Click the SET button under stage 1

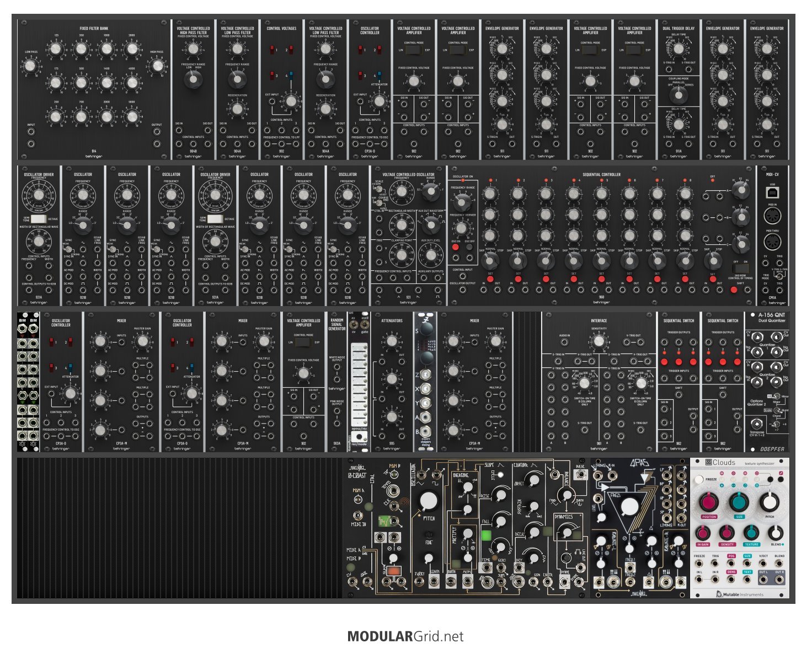tap(490, 279)
